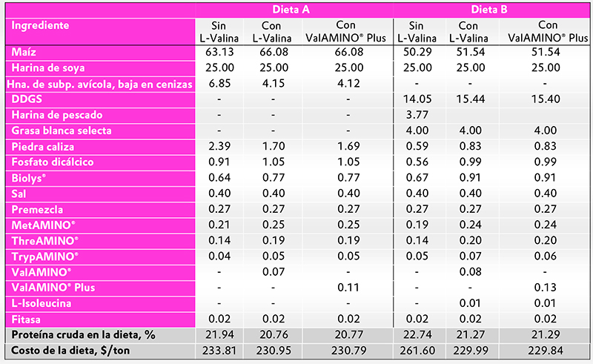Select the Fitasa row label
Viewport: 593px width, 364px height.
coord(26,320)
